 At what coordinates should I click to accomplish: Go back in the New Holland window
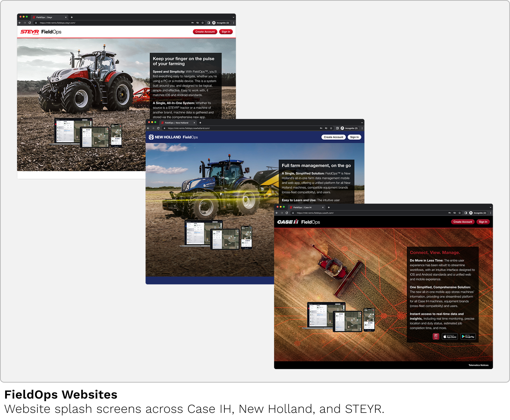click(x=148, y=128)
